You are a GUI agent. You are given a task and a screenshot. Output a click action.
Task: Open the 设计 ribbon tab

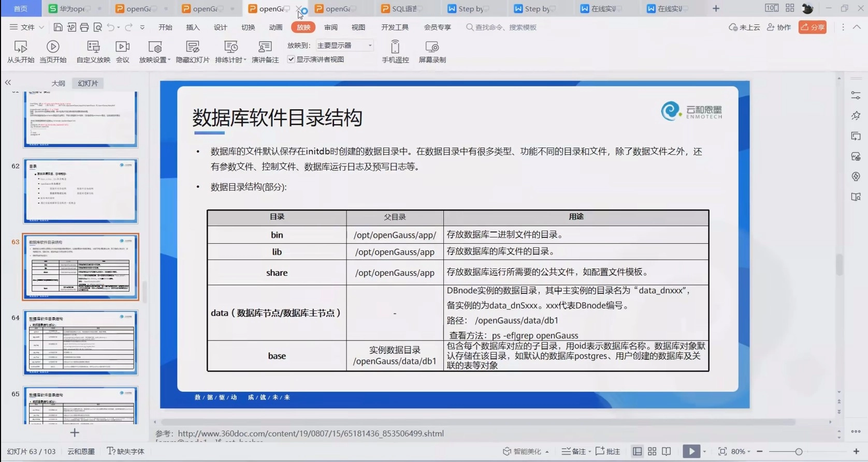point(221,27)
